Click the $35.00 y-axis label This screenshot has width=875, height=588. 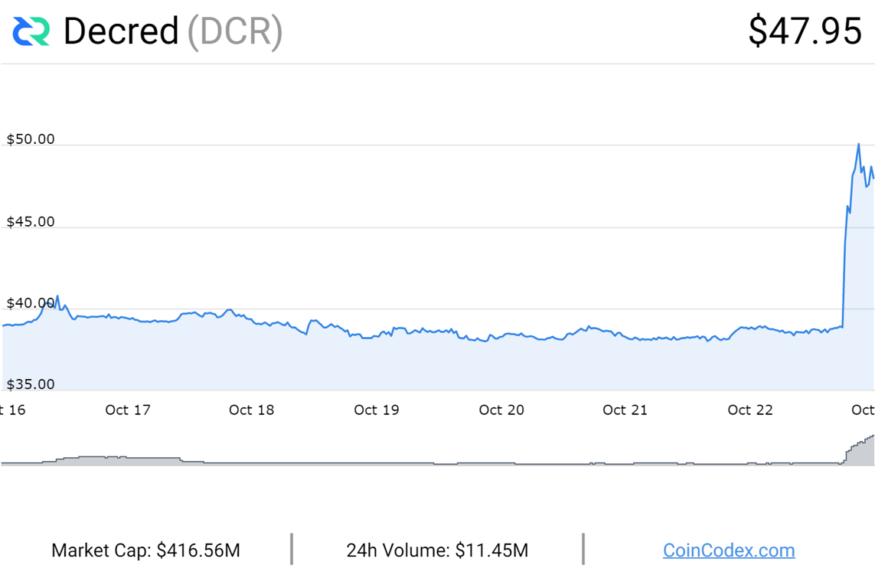tap(31, 384)
